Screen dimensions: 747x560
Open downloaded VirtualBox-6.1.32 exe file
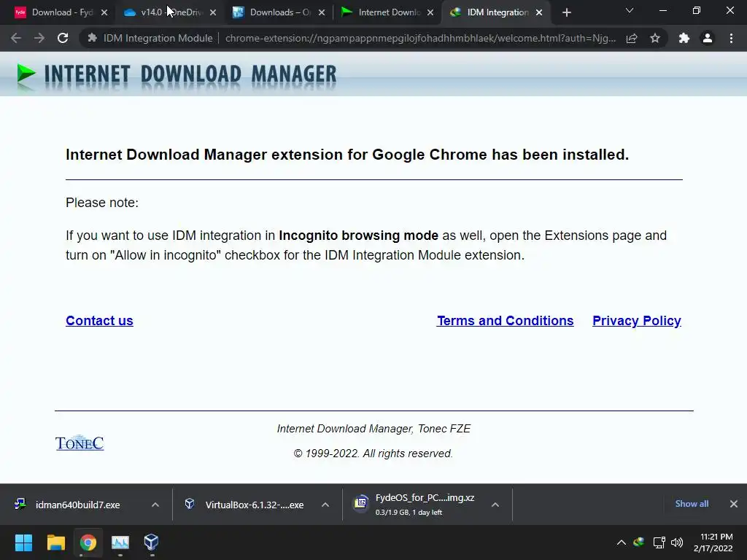tap(254, 505)
